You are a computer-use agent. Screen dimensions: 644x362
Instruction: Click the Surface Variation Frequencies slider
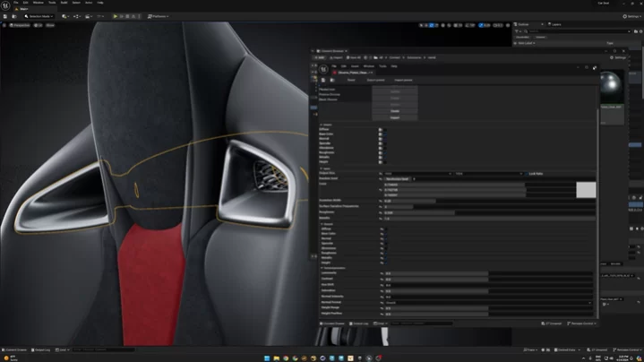click(490, 207)
